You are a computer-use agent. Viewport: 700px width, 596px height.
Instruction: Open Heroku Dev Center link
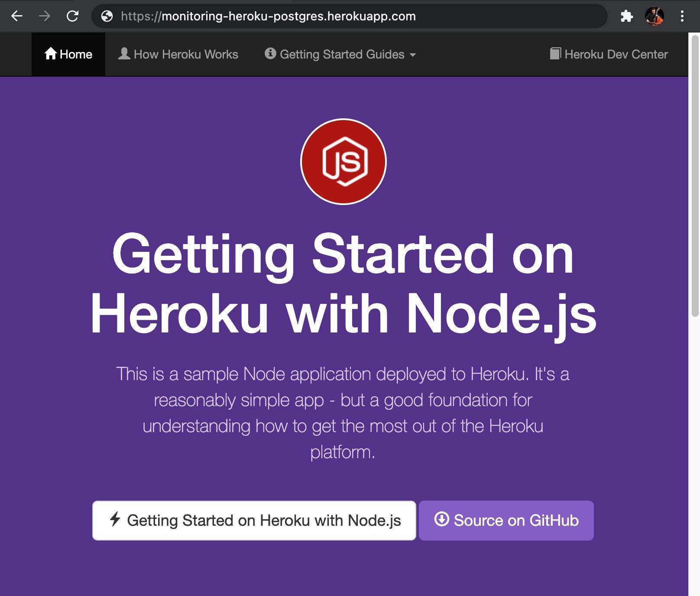click(x=609, y=54)
